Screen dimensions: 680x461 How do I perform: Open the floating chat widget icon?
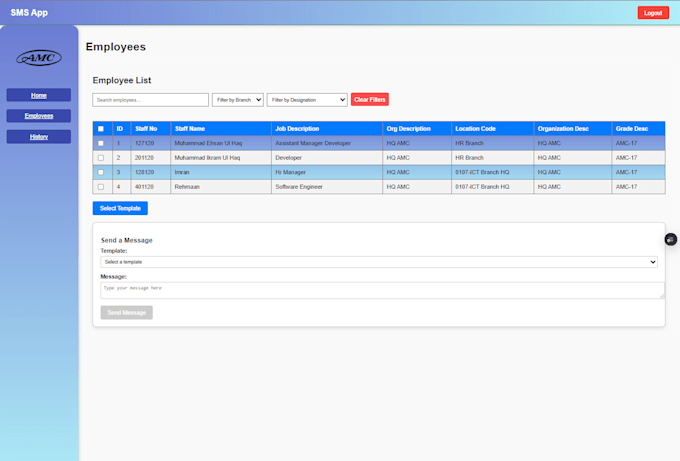tap(670, 239)
